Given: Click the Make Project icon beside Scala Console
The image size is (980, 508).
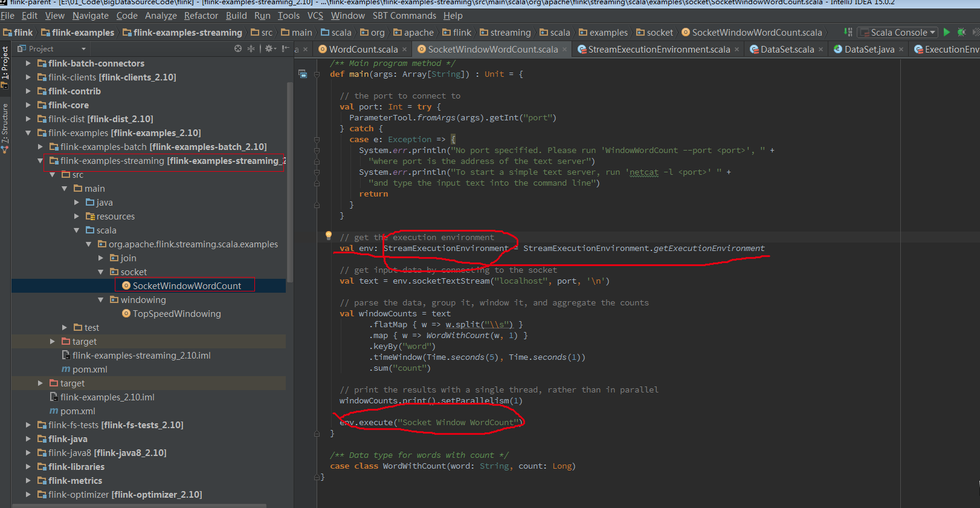Looking at the screenshot, I should [x=848, y=32].
